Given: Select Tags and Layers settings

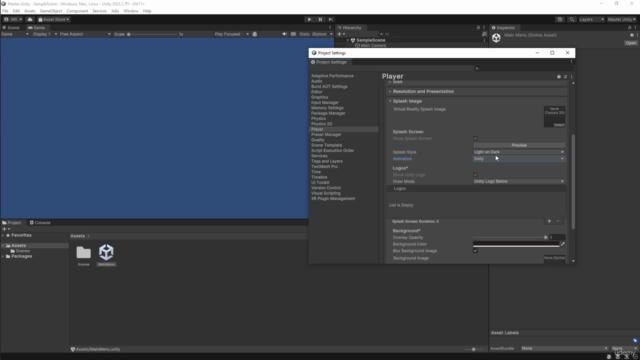Looking at the screenshot, I should pyautogui.click(x=327, y=161).
